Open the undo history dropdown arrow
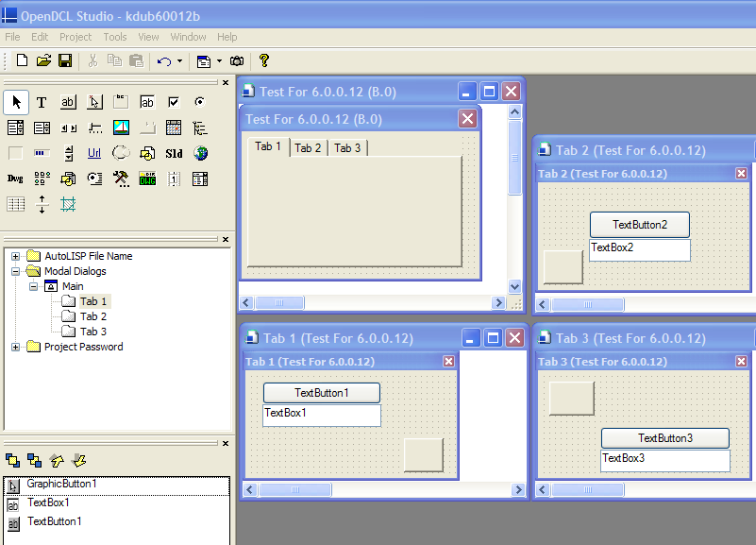Image resolution: width=756 pixels, height=545 pixels. coord(180,61)
